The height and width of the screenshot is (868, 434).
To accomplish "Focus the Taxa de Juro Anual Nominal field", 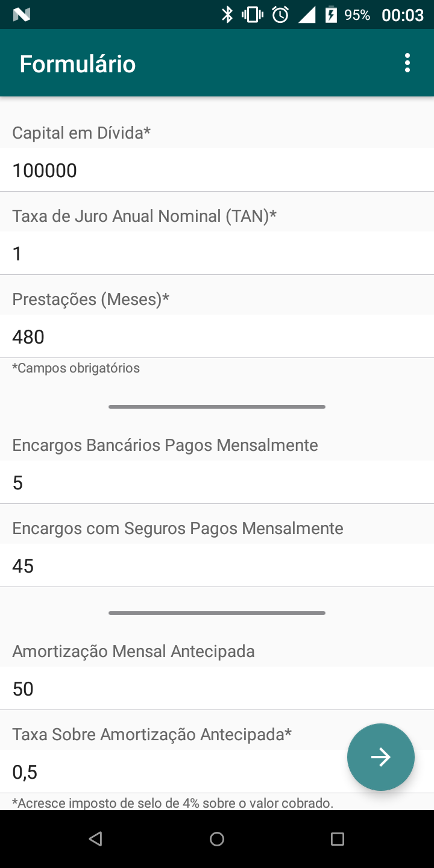I will [217, 254].
